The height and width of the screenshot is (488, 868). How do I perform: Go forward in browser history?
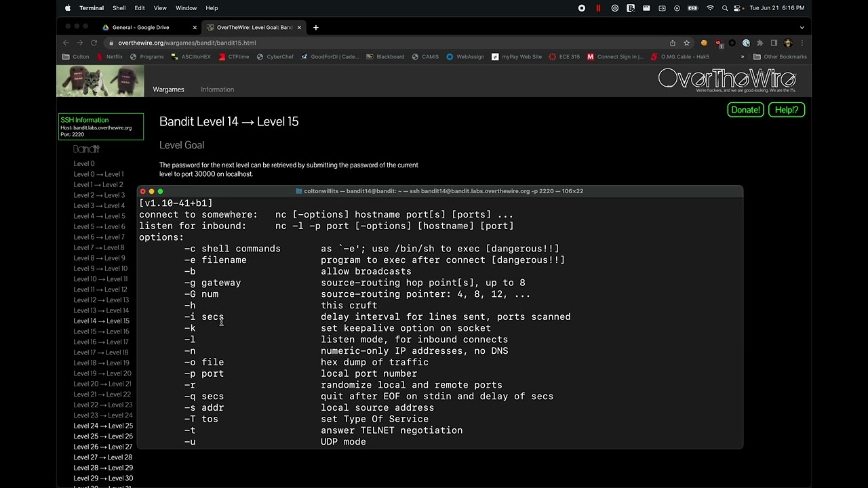click(x=79, y=43)
